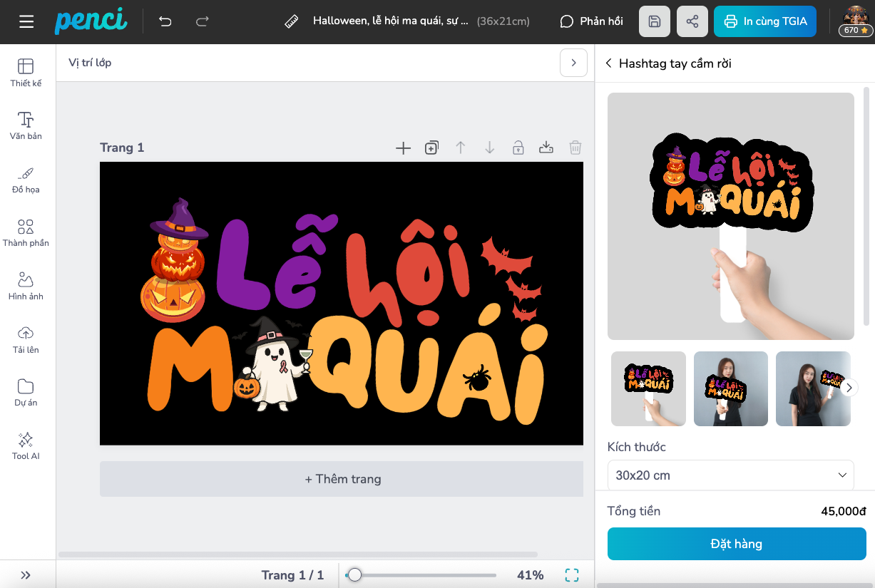Download the page using download icon
The image size is (875, 588).
coord(546,148)
